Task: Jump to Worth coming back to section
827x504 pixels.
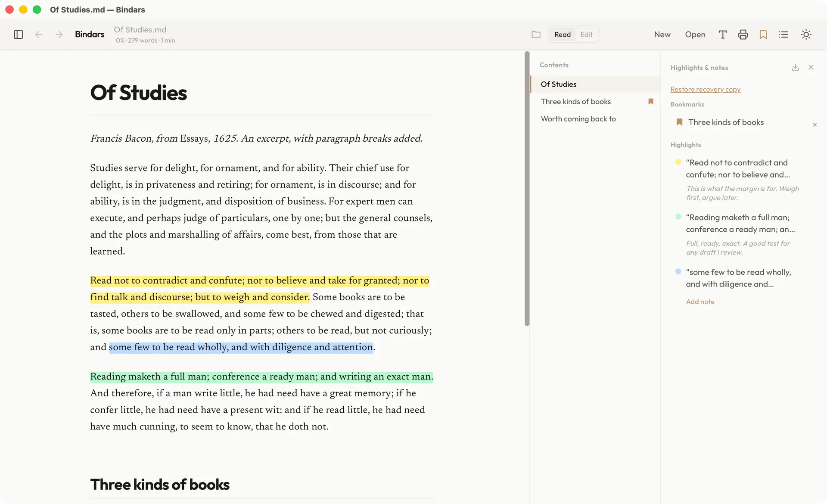Action: pos(595,119)
